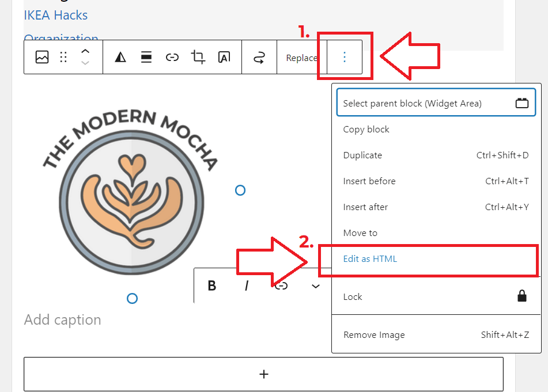Viewport: 548px width, 392px height.
Task: Toggle bold in caption toolbar
Action: point(212,286)
